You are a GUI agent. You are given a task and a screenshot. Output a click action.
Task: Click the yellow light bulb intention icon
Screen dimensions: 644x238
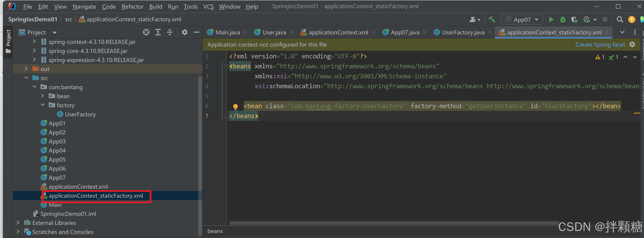click(x=235, y=107)
